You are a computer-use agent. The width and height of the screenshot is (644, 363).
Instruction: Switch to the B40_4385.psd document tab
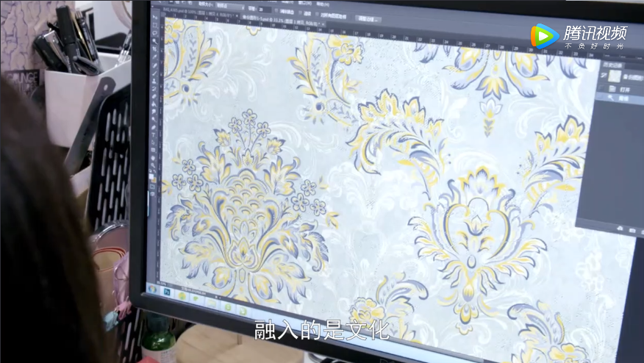click(x=199, y=13)
